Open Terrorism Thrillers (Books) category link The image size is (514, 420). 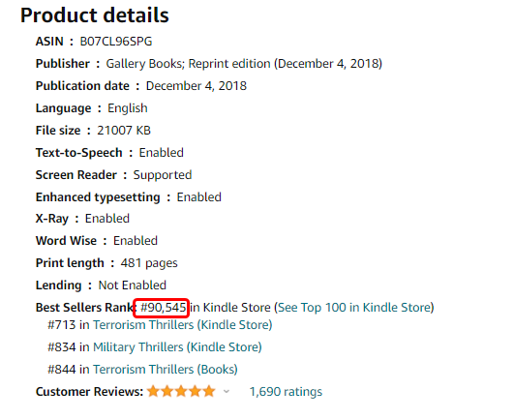click(x=166, y=370)
